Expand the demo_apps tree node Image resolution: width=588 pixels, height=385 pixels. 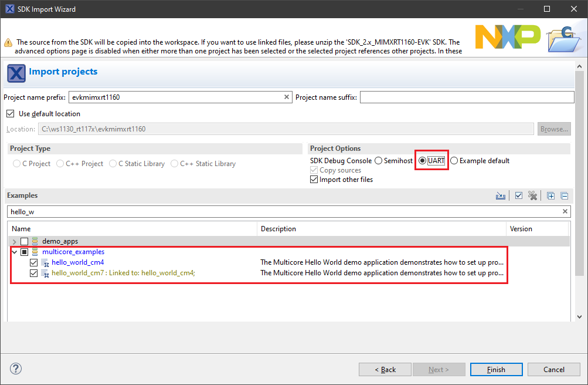click(14, 241)
